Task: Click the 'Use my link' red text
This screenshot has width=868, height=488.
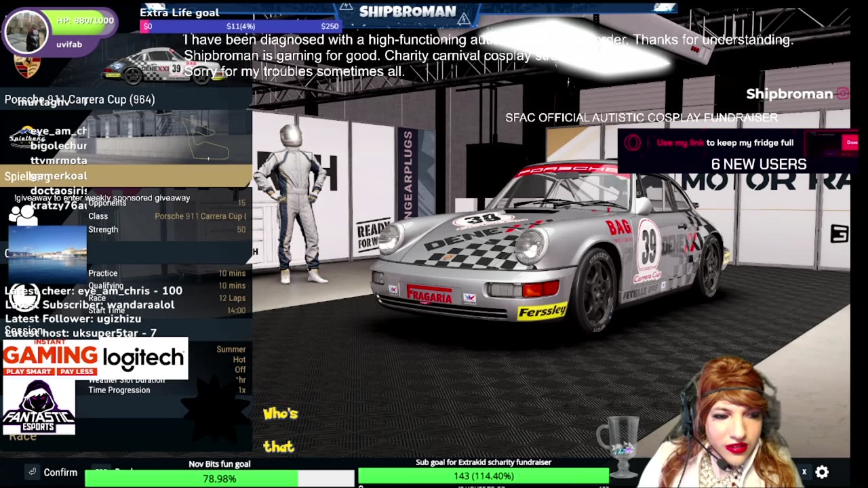Action: [x=680, y=143]
